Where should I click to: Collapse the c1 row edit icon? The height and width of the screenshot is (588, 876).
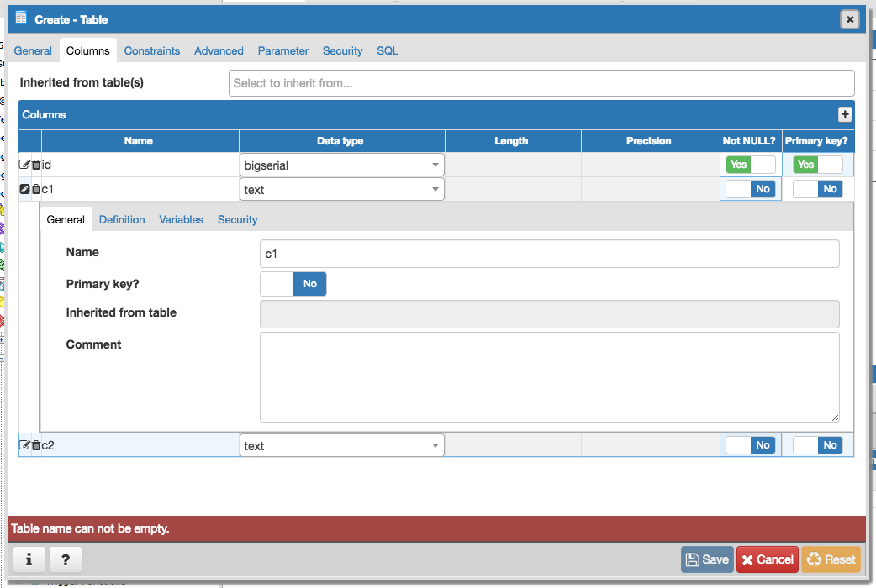coord(24,189)
